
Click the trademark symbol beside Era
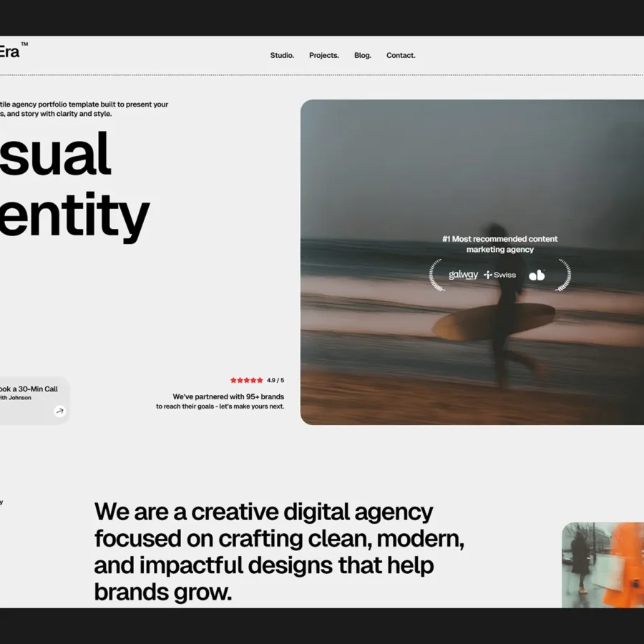pos(24,44)
